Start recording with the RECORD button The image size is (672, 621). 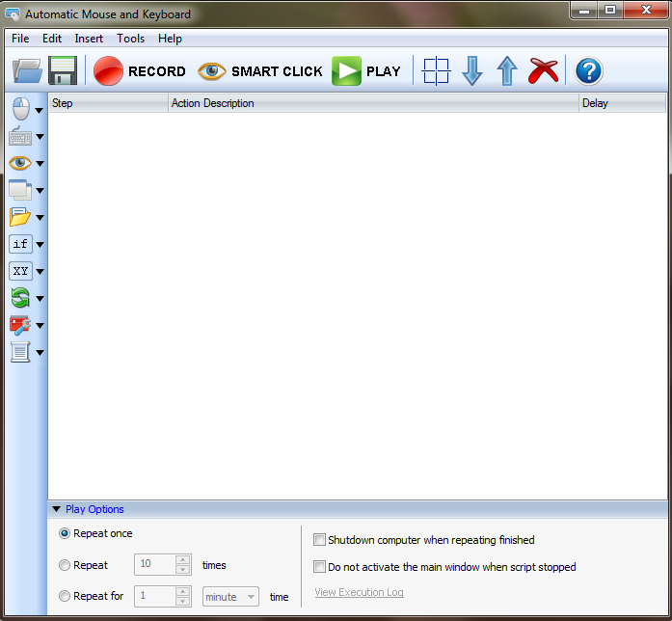click(x=140, y=71)
